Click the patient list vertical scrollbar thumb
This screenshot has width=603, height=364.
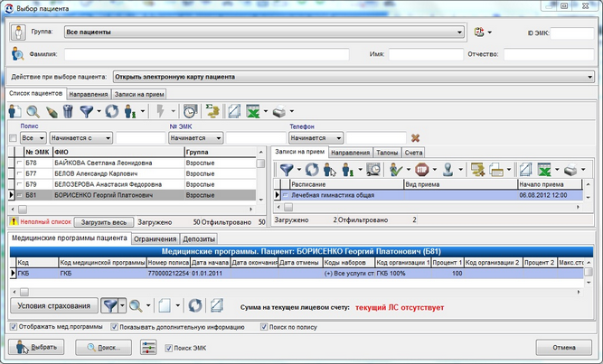tap(260, 163)
